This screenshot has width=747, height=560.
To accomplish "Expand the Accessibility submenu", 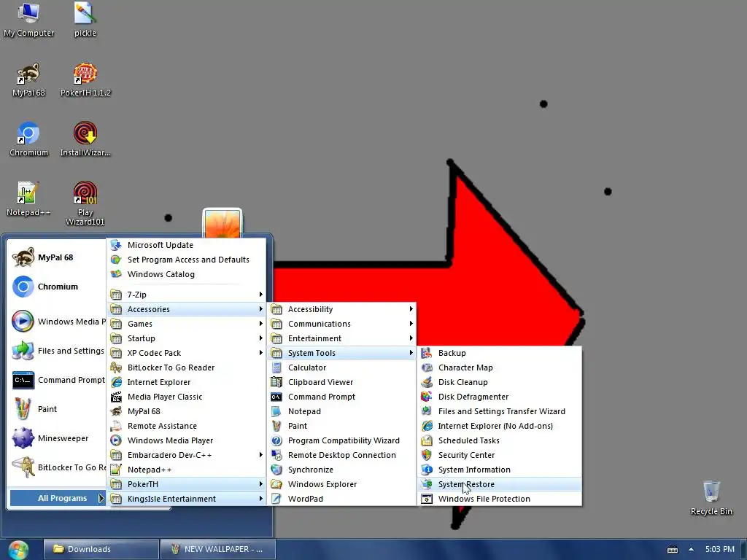I will click(341, 309).
